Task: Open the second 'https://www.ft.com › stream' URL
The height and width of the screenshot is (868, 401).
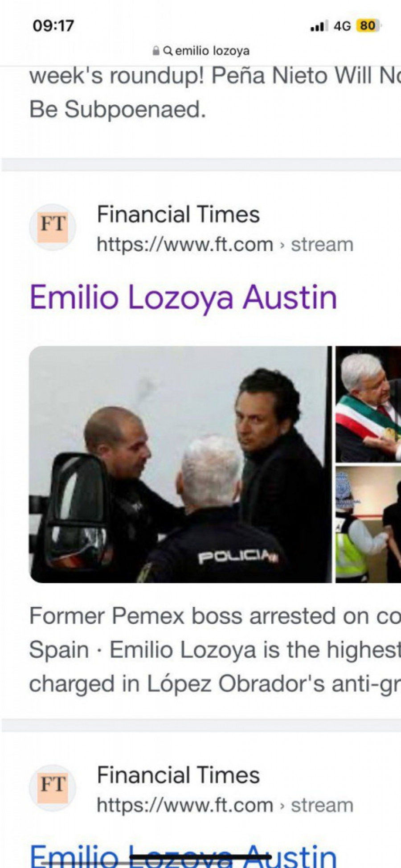Action: coord(225,805)
